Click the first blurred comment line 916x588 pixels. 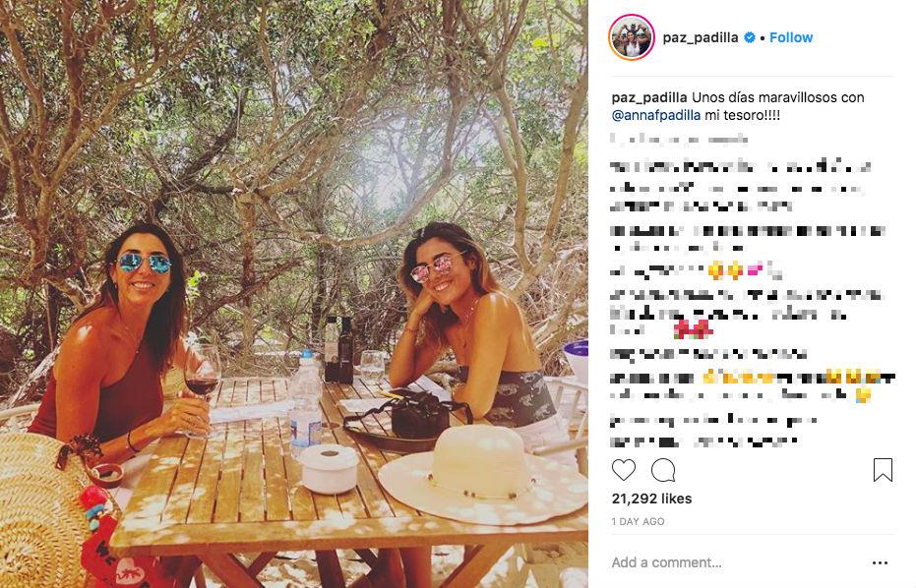pos(741,186)
